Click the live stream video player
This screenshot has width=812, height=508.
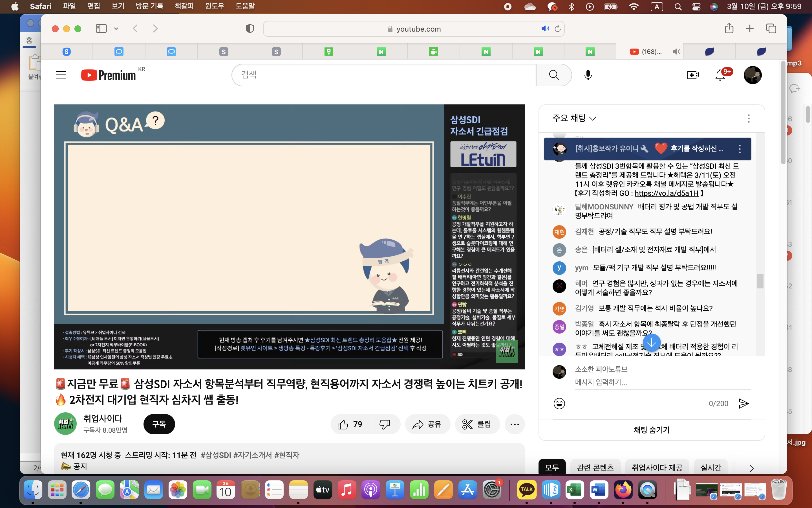(289, 237)
